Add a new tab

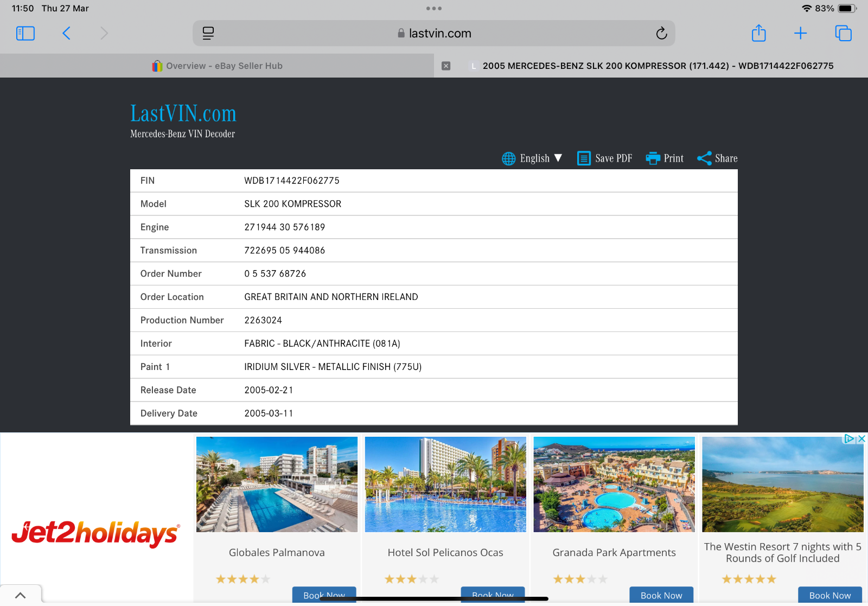[x=800, y=34]
